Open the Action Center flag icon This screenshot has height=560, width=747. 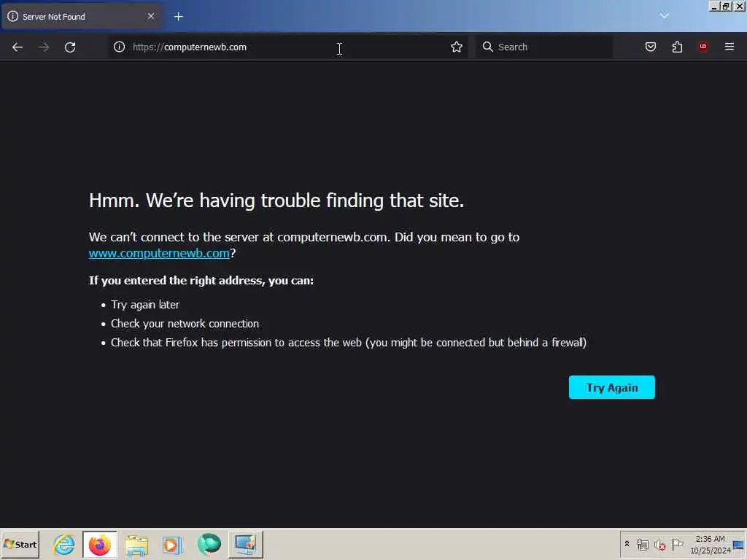click(x=677, y=544)
